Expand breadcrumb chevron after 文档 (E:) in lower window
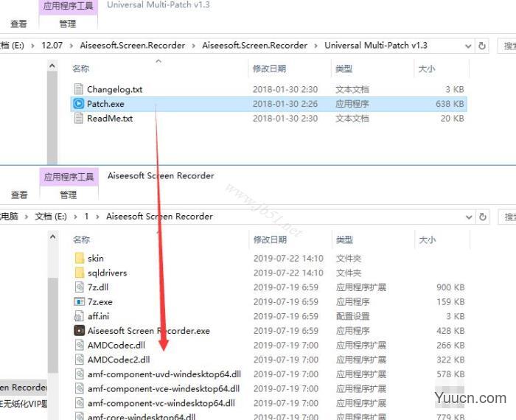This screenshot has width=516, height=420. [76, 217]
